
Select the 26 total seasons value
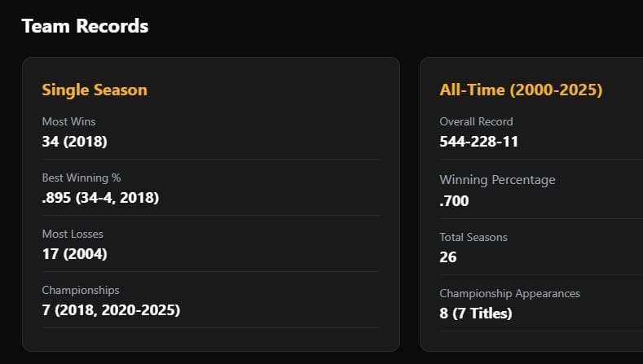(x=448, y=257)
